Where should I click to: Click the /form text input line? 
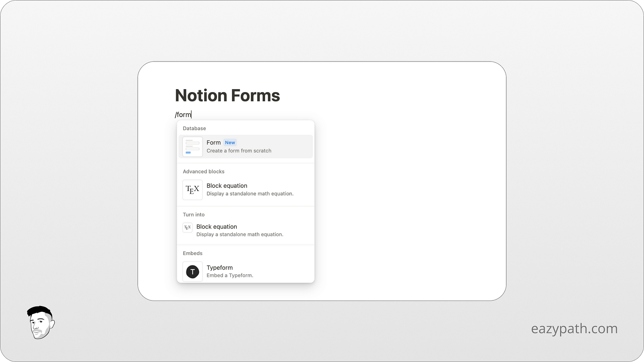183,115
